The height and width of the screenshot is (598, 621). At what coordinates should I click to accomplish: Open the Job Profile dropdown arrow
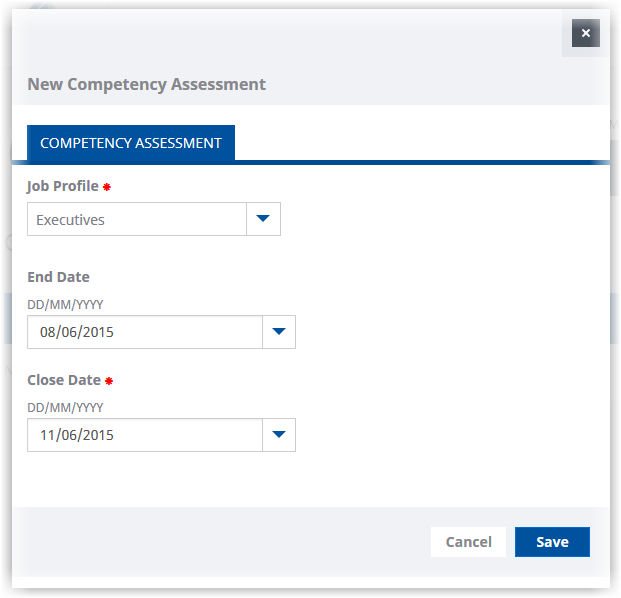point(263,219)
